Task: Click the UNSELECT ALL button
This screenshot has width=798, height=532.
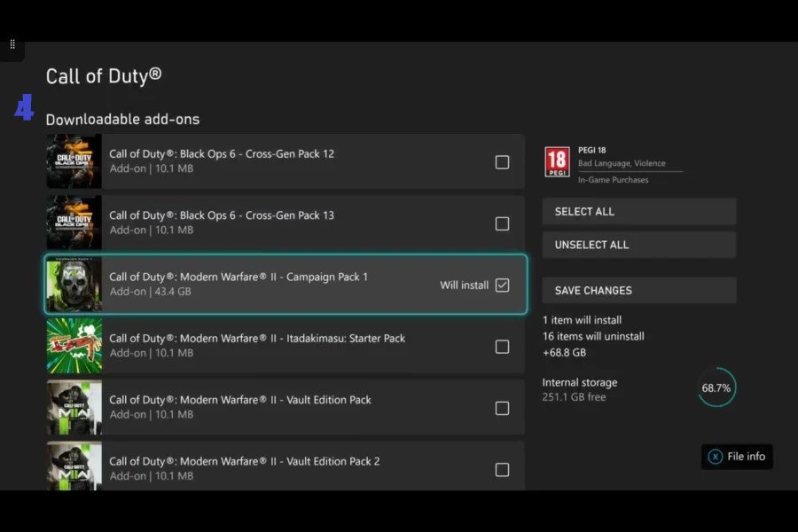Action: pyautogui.click(x=638, y=245)
